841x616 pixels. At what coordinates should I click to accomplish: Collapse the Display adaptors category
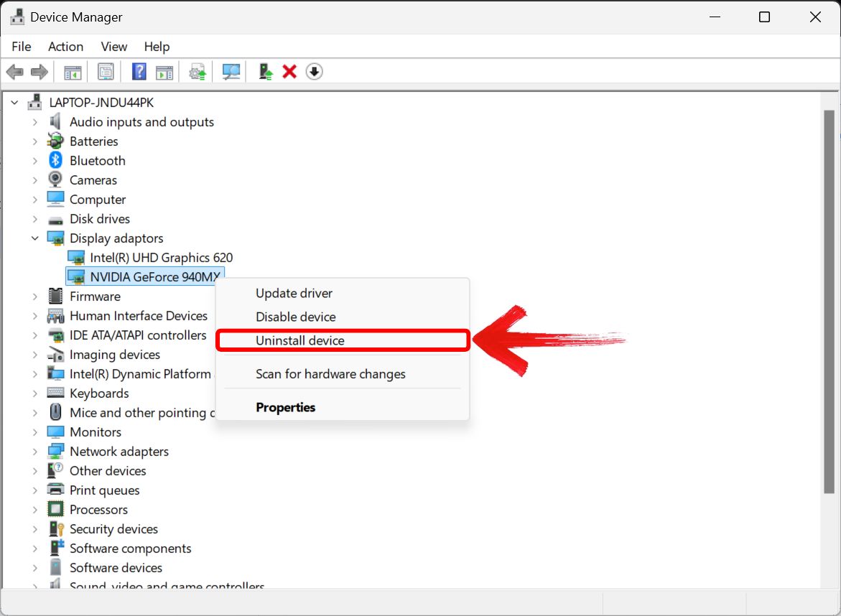point(35,238)
